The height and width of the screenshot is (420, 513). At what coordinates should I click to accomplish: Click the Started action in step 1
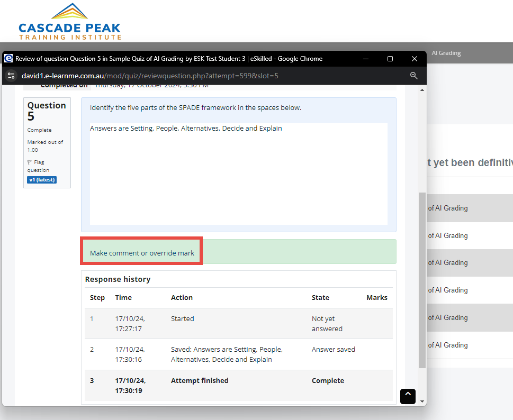[183, 318]
